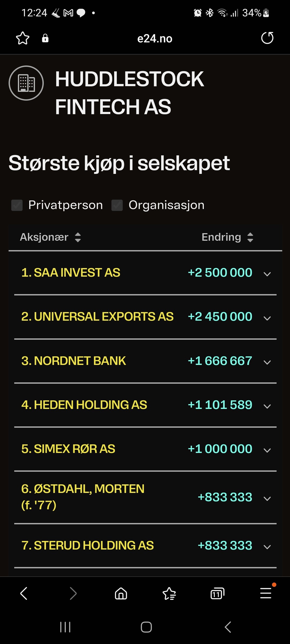Tap the padlock site security icon
Screen dimensions: 290x644
pyautogui.click(x=45, y=38)
